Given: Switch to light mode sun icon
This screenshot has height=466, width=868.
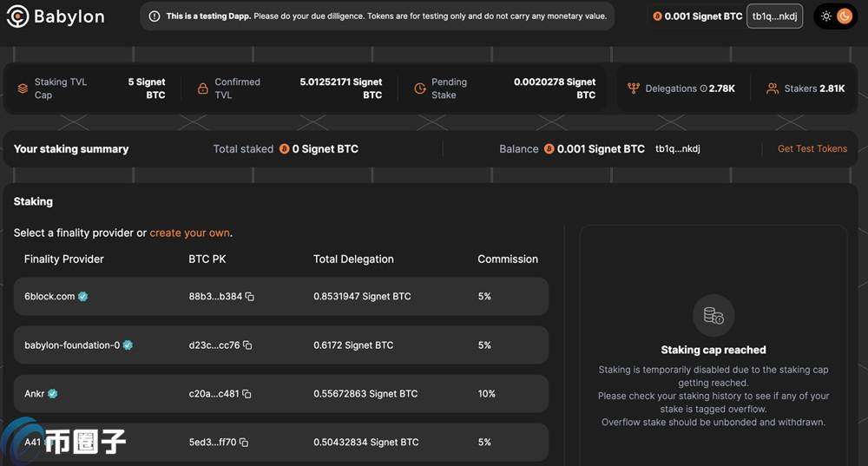Looking at the screenshot, I should (825, 16).
